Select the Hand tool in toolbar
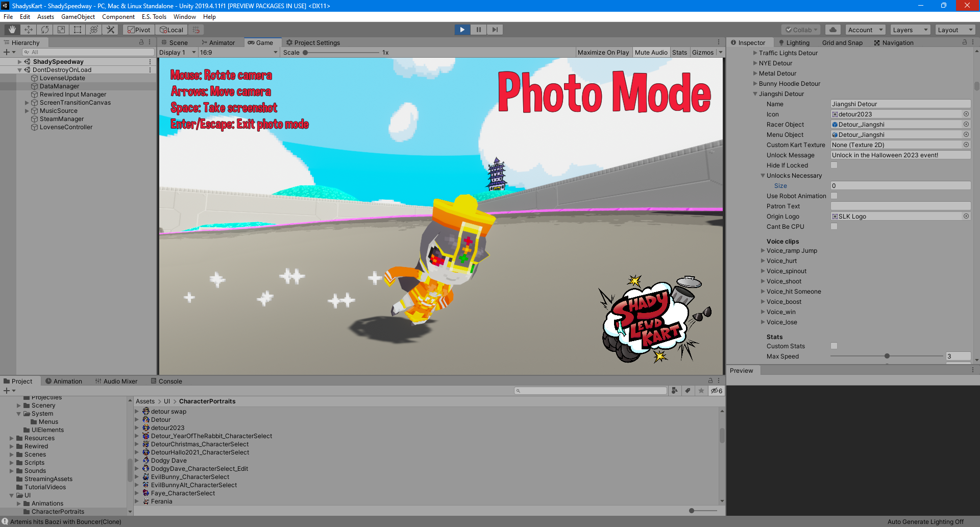 [x=12, y=30]
